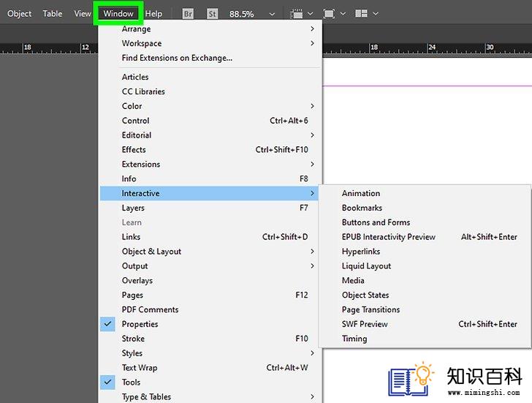Select the Pages menu item
The width and height of the screenshot is (532, 403).
(x=209, y=295)
